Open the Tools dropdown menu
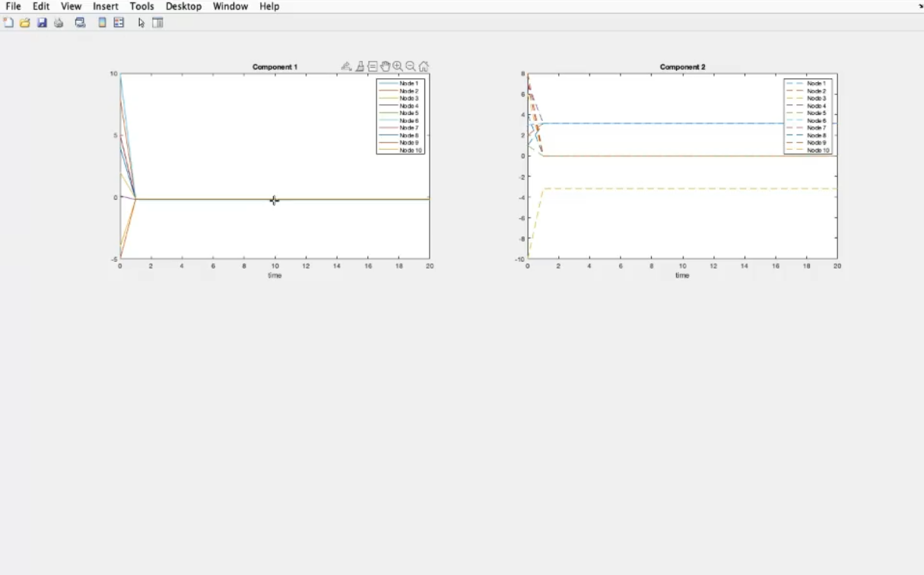Image resolution: width=924 pixels, height=575 pixels. point(141,6)
